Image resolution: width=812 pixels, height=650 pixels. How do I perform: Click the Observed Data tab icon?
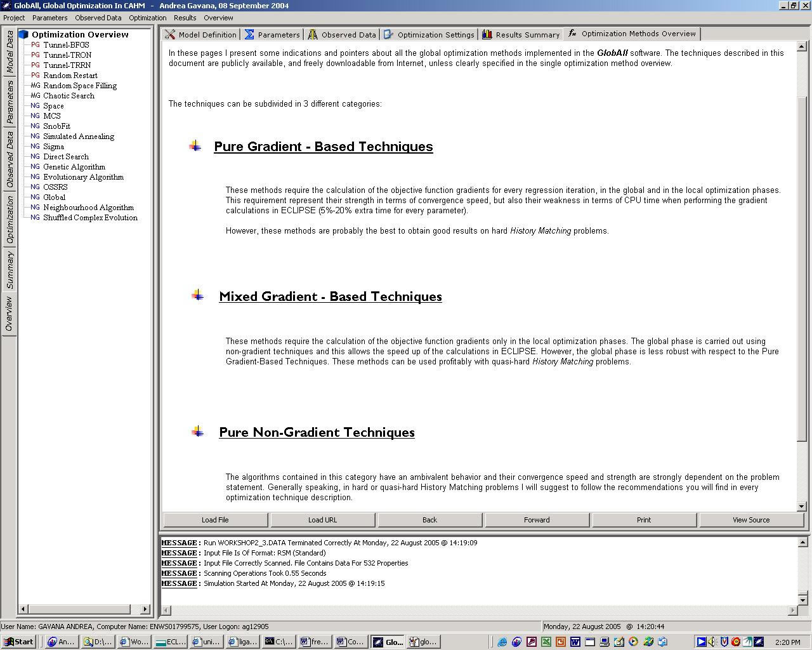[313, 34]
